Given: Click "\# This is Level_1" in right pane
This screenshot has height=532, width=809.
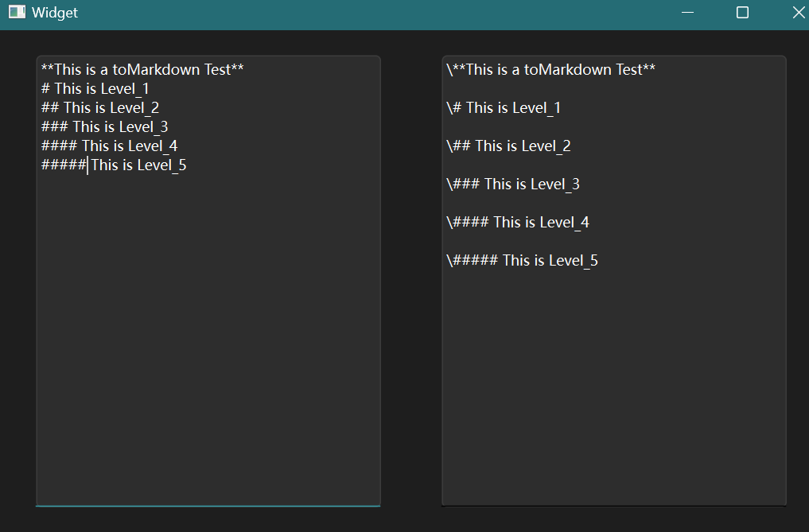Looking at the screenshot, I should [x=504, y=108].
